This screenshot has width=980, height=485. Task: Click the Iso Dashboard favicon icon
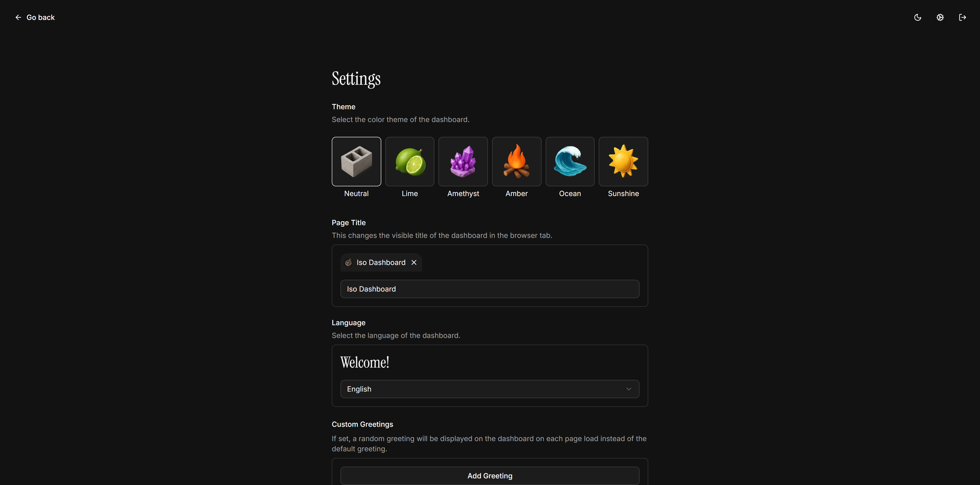coord(348,262)
